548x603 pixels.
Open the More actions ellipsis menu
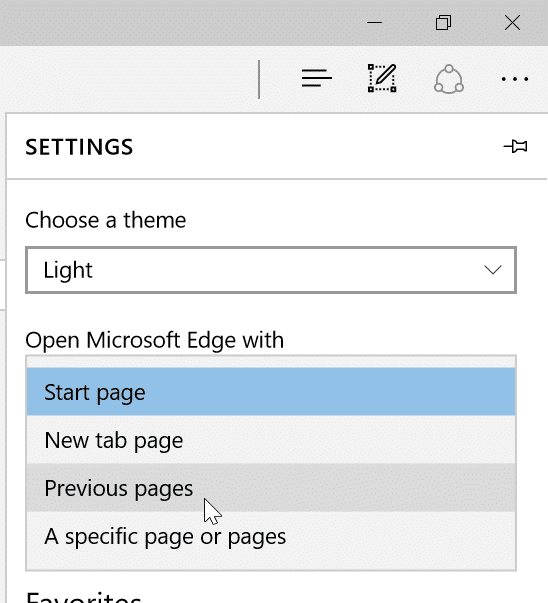point(515,79)
